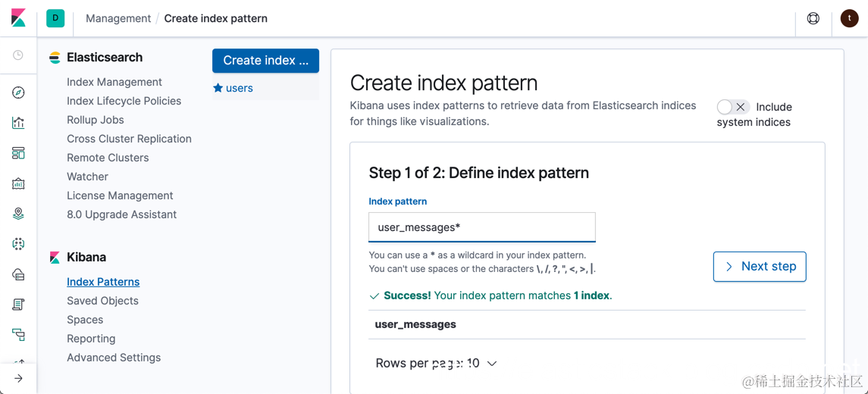The image size is (868, 394).
Task: Show recently viewed clock icon
Action: [18, 55]
